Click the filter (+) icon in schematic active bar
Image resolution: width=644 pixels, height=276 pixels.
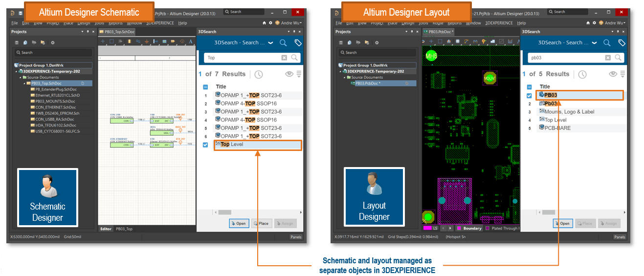click(103, 42)
